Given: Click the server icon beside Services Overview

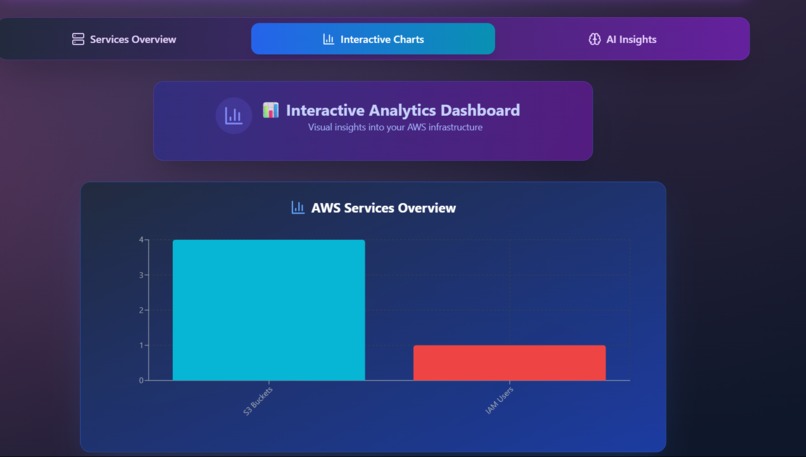Looking at the screenshot, I should (x=78, y=39).
